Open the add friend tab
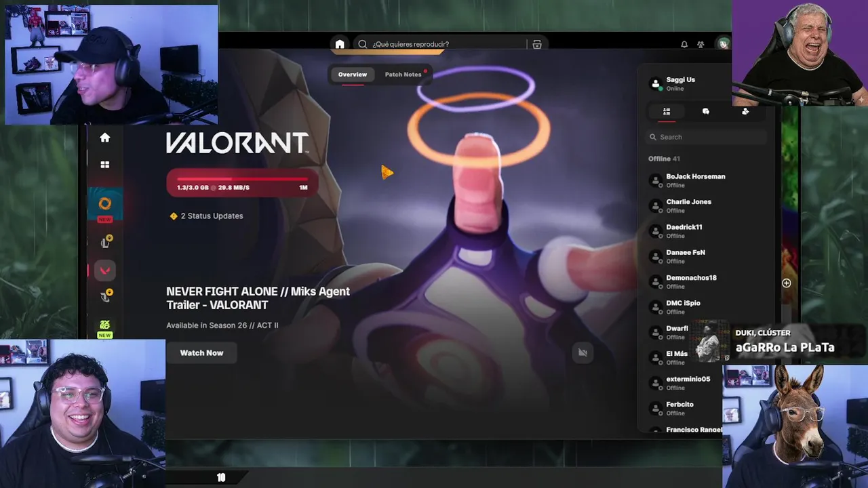Screen dimensions: 868x488 745,111
